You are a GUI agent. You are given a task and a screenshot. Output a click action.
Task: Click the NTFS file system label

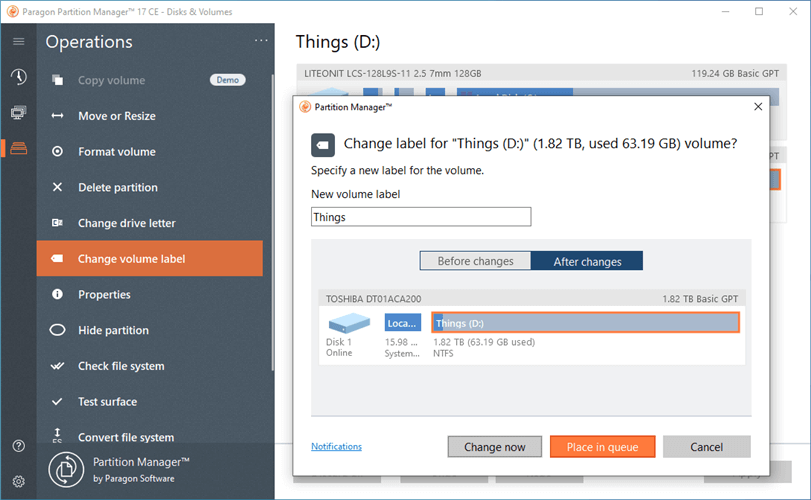tap(443, 354)
